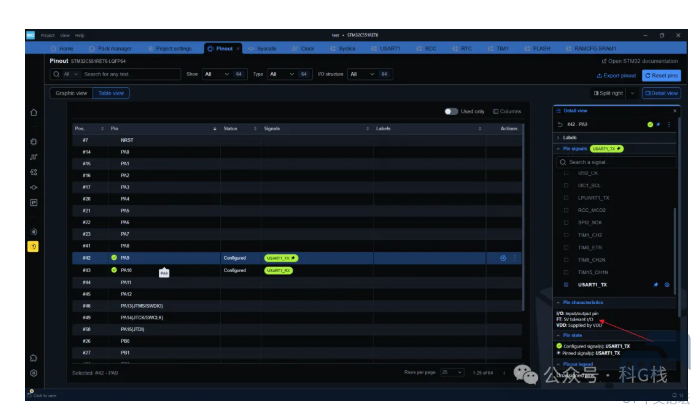Screen dimensions: 699x414
Task: Uncheck the USART1_TX signal checkbox
Action: coord(566,284)
